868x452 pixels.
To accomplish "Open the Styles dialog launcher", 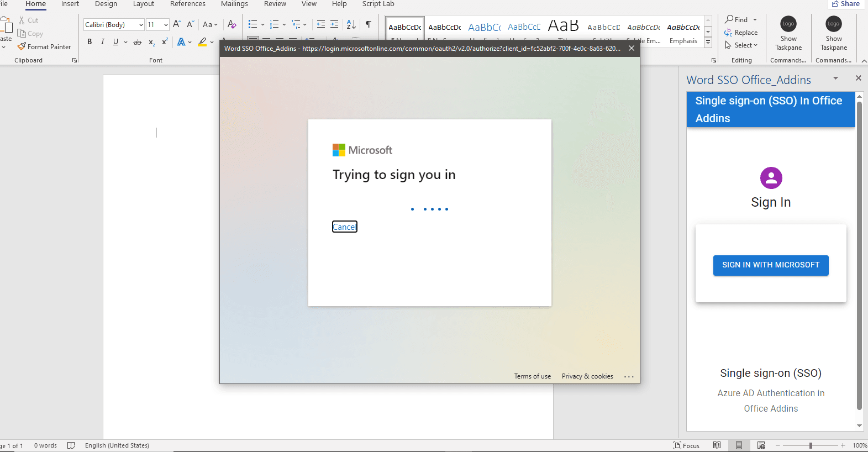I will (x=714, y=60).
